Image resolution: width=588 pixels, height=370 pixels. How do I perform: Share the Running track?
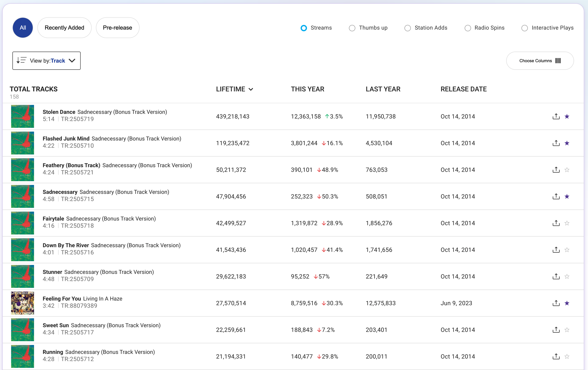[x=556, y=356]
